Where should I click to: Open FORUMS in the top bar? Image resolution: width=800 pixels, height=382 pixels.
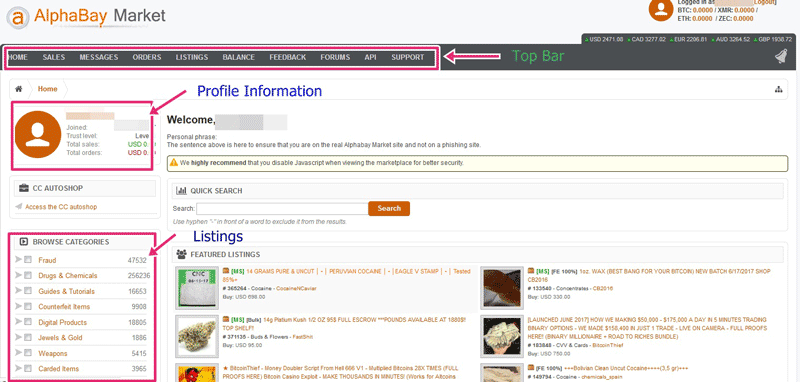pos(335,58)
